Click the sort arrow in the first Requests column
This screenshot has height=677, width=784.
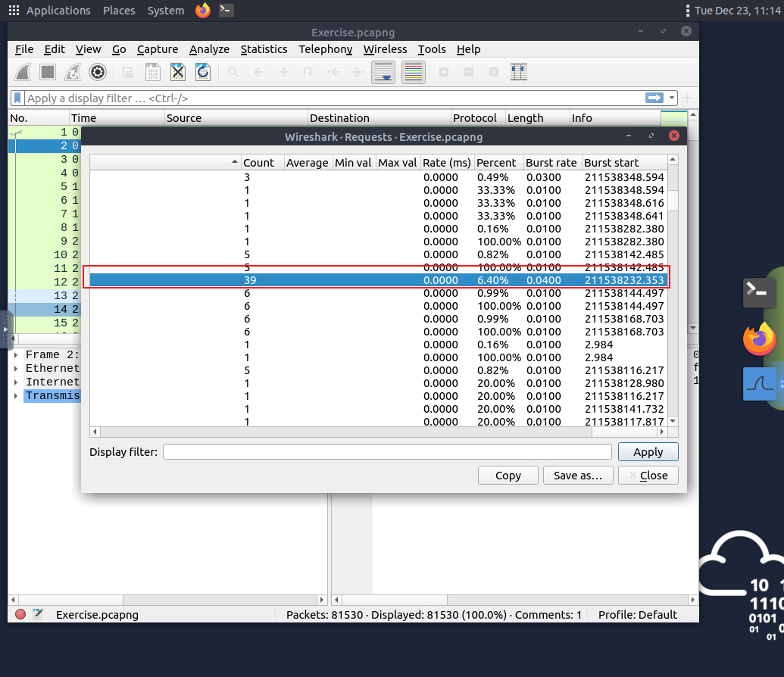click(x=235, y=163)
